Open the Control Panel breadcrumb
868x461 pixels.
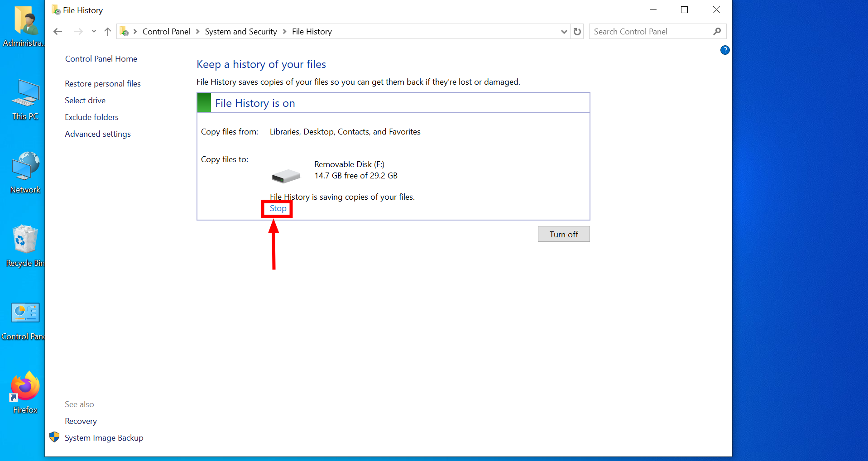pyautogui.click(x=166, y=32)
